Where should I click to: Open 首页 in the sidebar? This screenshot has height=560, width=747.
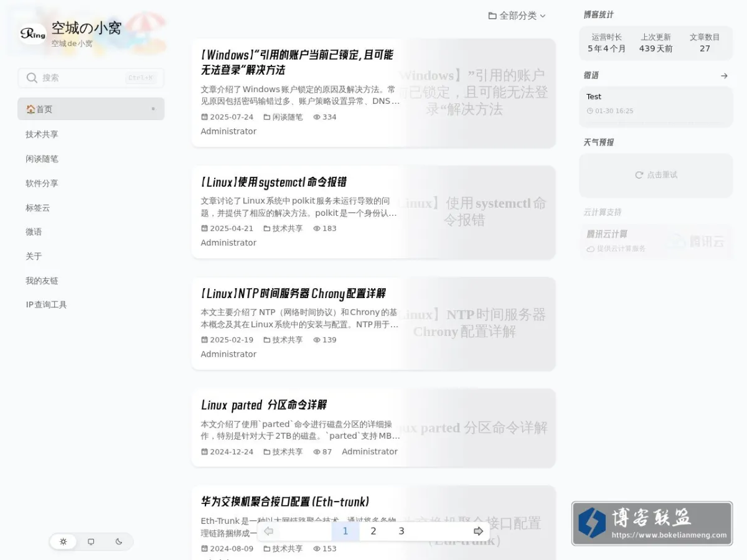(91, 109)
